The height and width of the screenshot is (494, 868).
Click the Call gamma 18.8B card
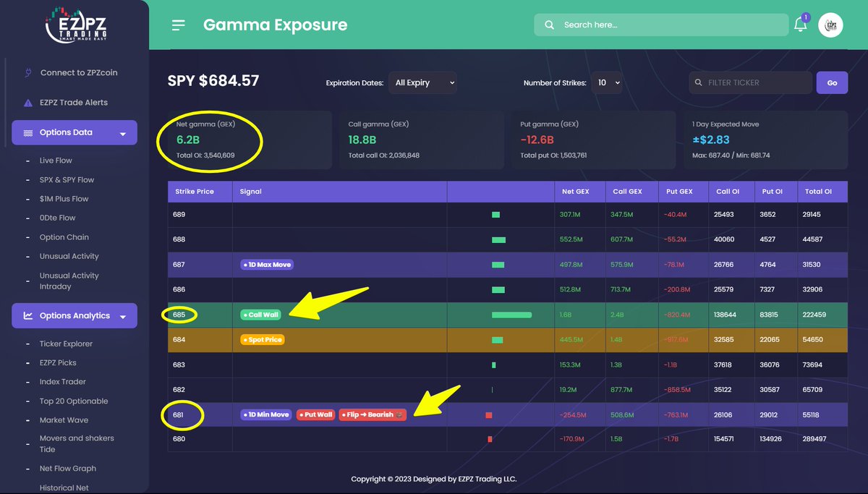[421, 140]
